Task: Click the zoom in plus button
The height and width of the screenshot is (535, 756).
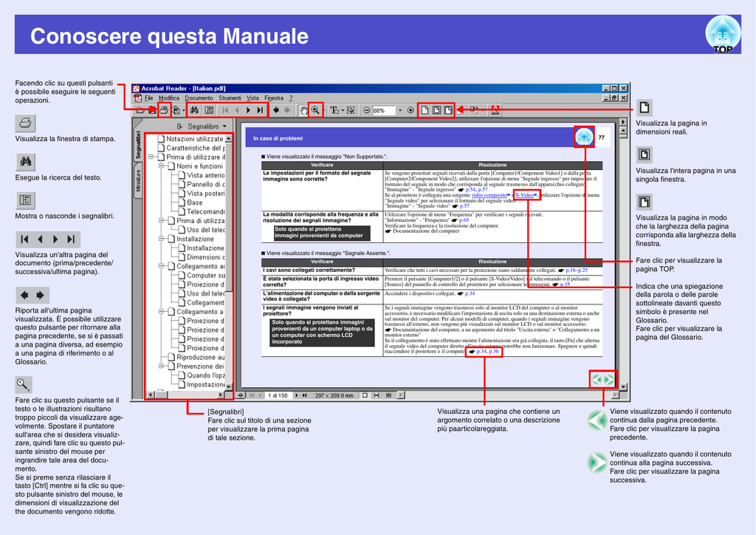Action: click(410, 110)
